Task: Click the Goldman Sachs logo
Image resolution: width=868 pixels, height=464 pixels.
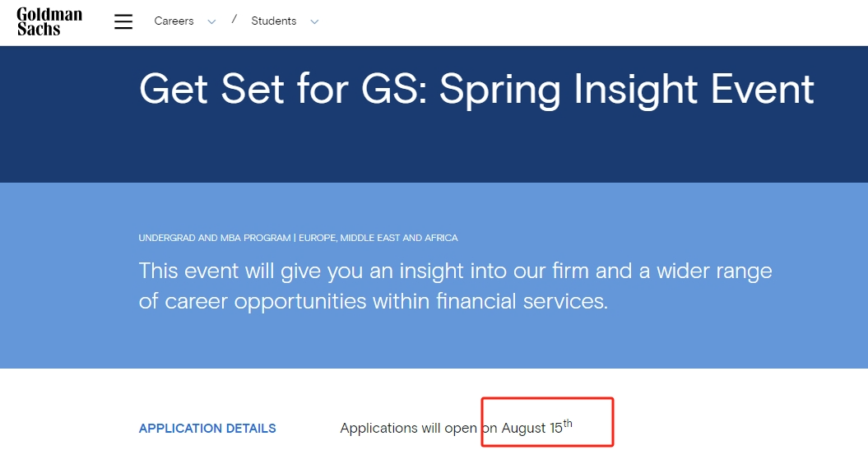Action: click(x=49, y=22)
